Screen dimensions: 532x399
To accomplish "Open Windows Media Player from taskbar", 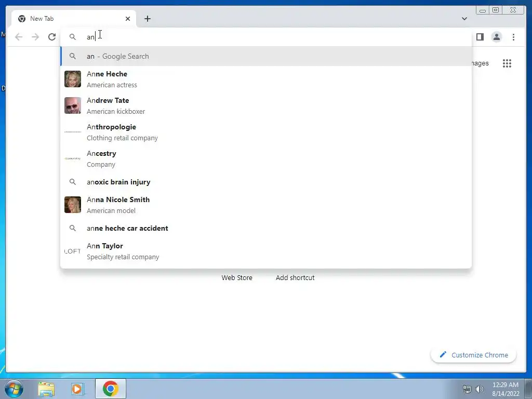I will [77, 389].
